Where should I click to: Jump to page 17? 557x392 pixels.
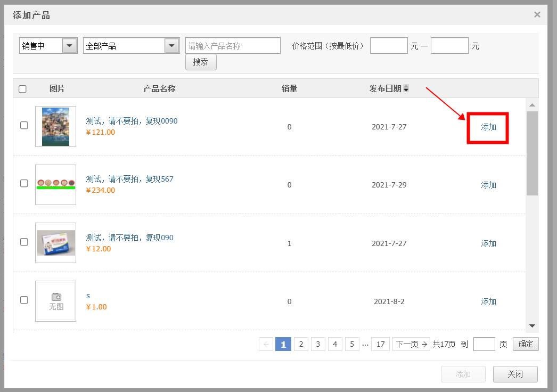(x=380, y=344)
